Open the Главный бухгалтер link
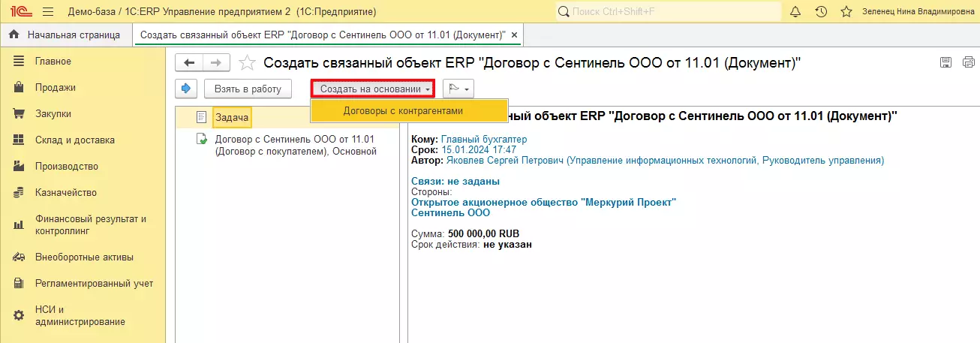Screen dimensions: 980x343 [x=484, y=139]
